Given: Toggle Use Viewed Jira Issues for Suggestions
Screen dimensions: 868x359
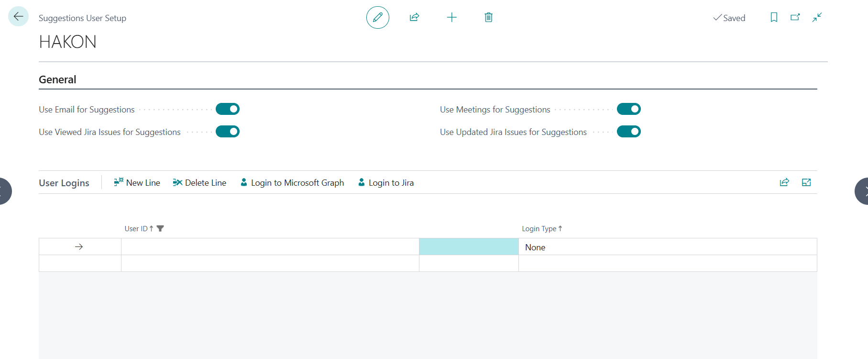Looking at the screenshot, I should pos(228,132).
